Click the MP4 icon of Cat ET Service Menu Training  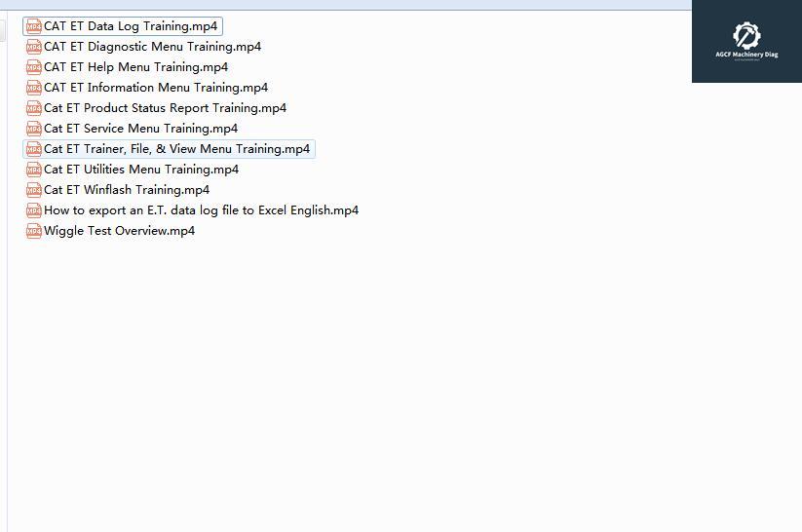click(x=34, y=129)
